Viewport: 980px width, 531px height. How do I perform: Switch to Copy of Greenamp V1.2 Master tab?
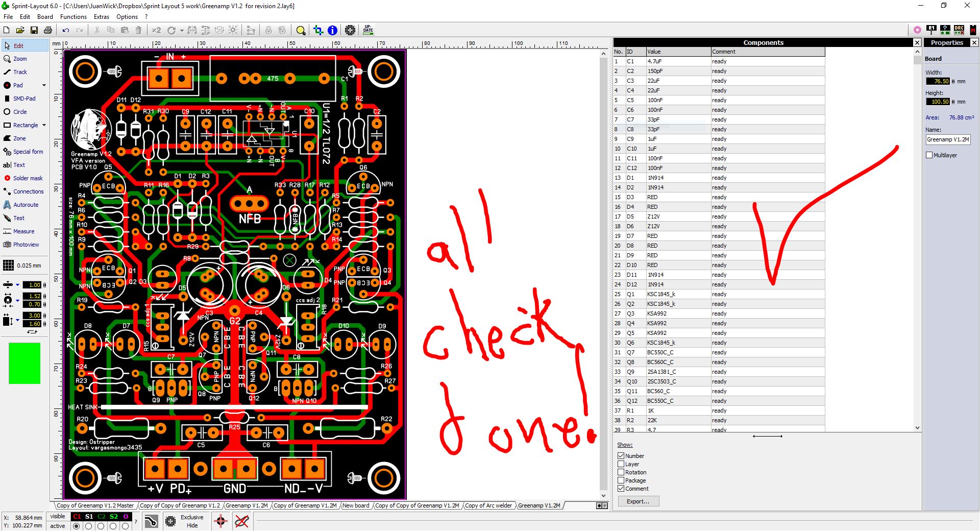coord(95,505)
